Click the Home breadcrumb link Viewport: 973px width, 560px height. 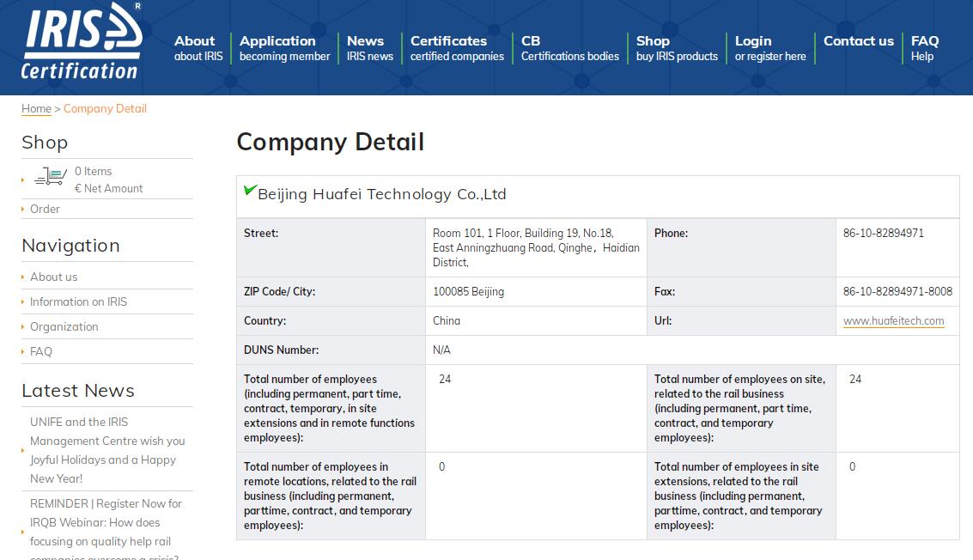click(36, 109)
